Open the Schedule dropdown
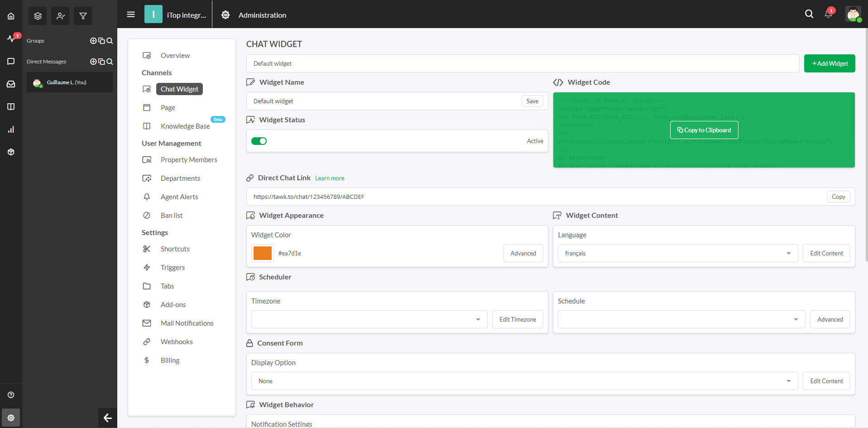Viewport: 868px width, 428px height. tap(681, 320)
